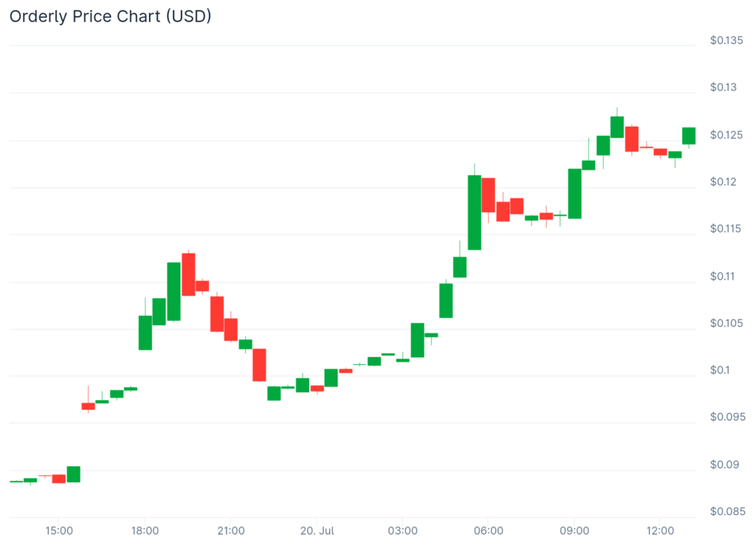
Task: Select the red candle immediately after 06:00
Action: (x=489, y=195)
